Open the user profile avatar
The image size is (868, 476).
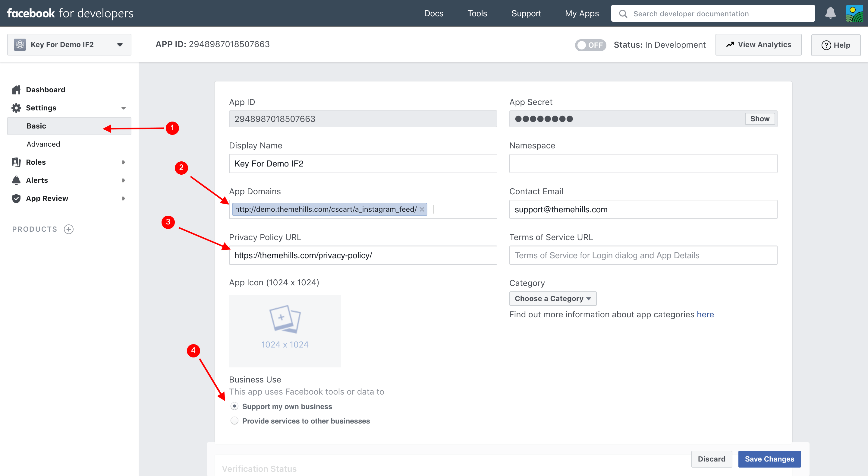[854, 13]
